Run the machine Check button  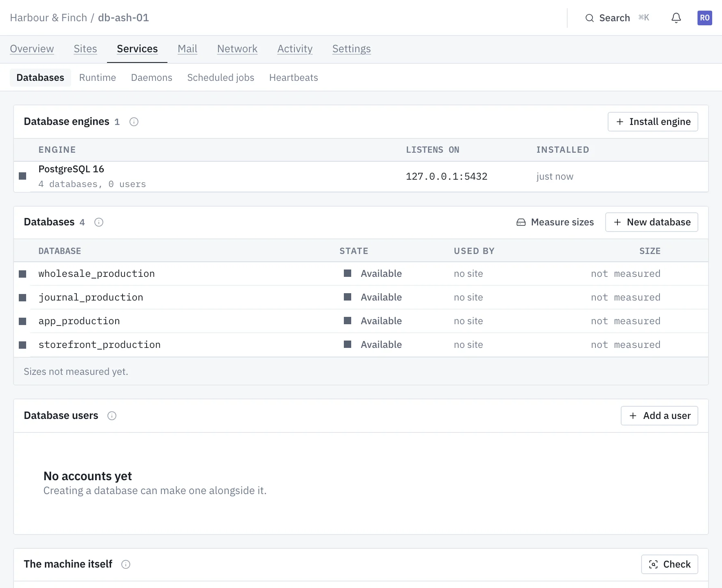tap(670, 564)
